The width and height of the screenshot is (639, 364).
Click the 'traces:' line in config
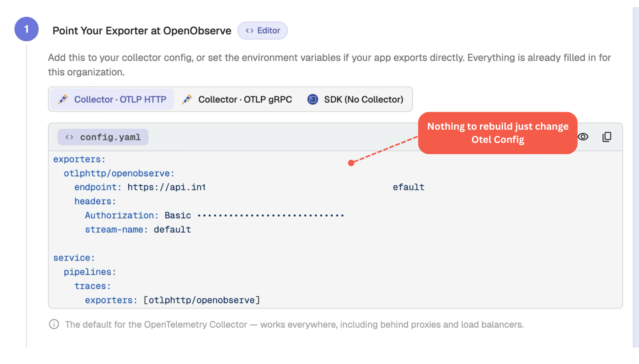tap(93, 286)
